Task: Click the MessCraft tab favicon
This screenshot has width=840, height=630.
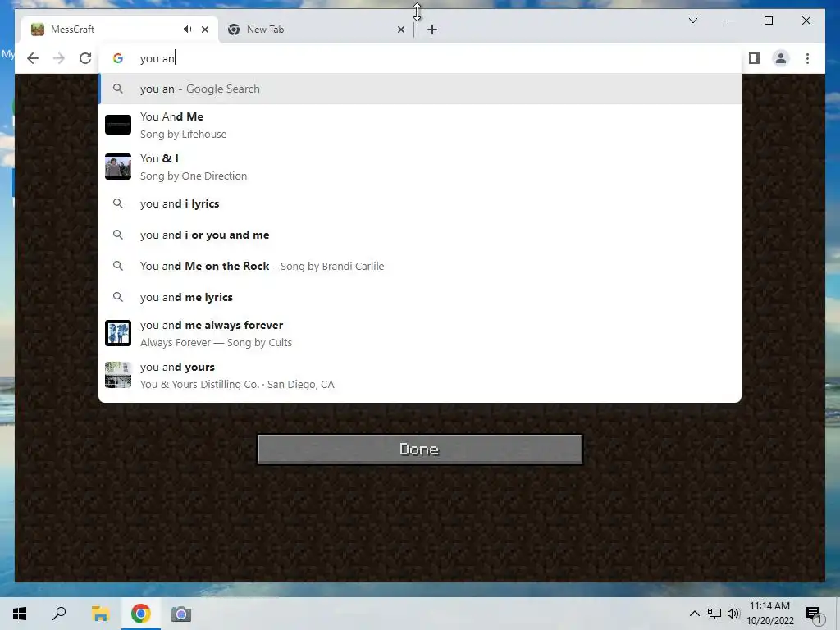Action: pos(38,30)
